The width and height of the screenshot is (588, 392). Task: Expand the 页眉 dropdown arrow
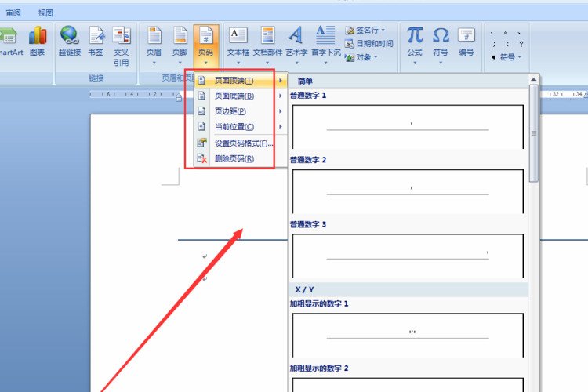pyautogui.click(x=154, y=63)
